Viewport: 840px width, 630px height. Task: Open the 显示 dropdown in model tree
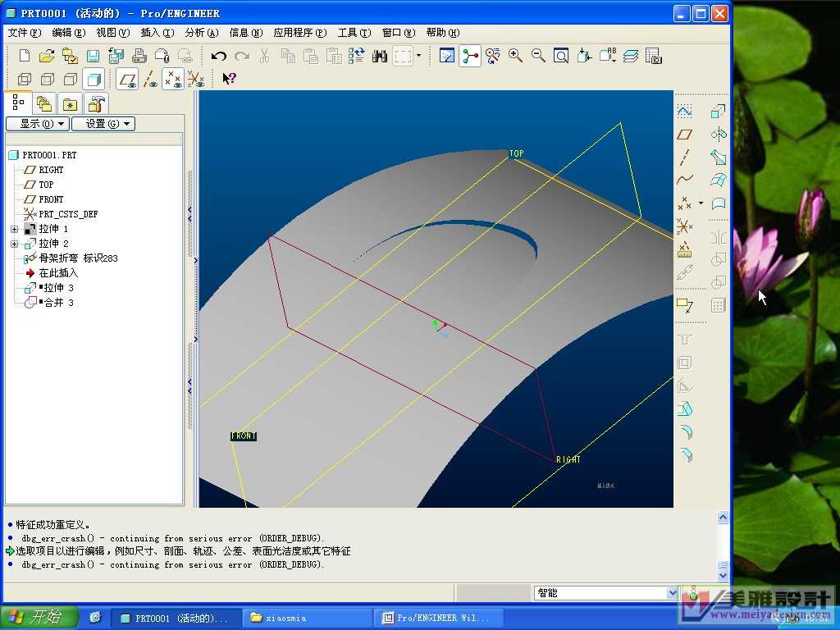(37, 124)
